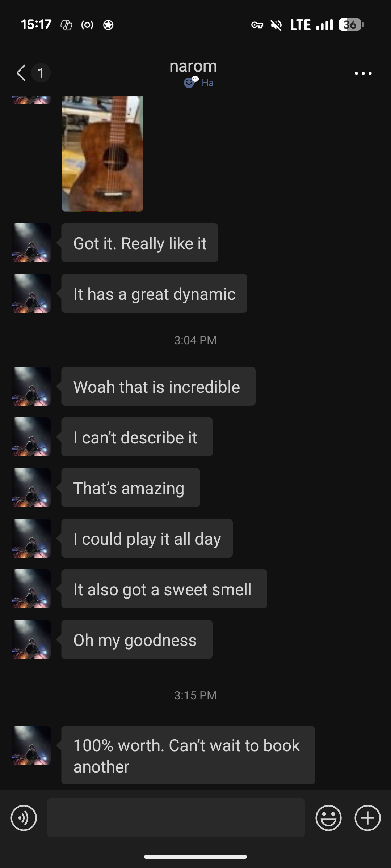Tap the voice message icon
Screen dimensions: 391x868
pyautogui.click(x=24, y=818)
